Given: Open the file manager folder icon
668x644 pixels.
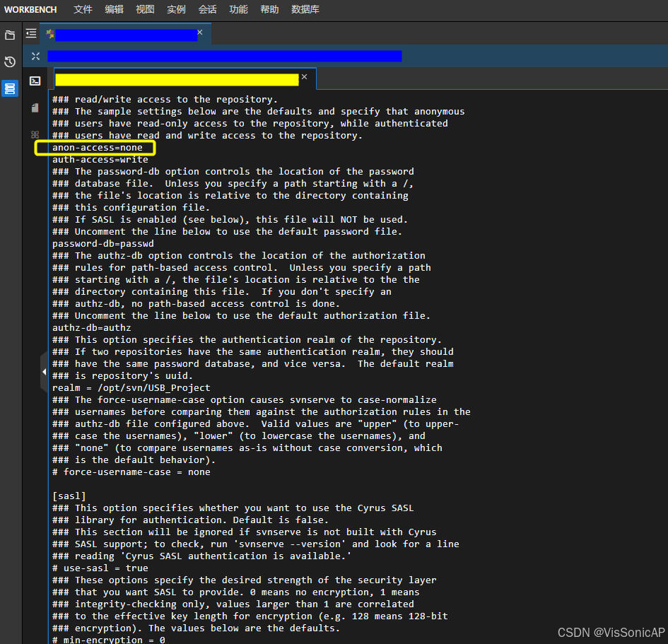Looking at the screenshot, I should (10, 35).
